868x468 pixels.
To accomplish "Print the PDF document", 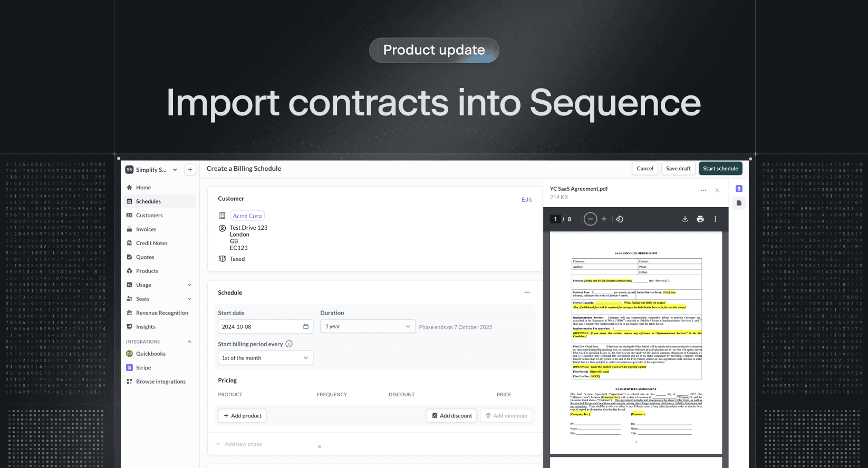I will 700,219.
